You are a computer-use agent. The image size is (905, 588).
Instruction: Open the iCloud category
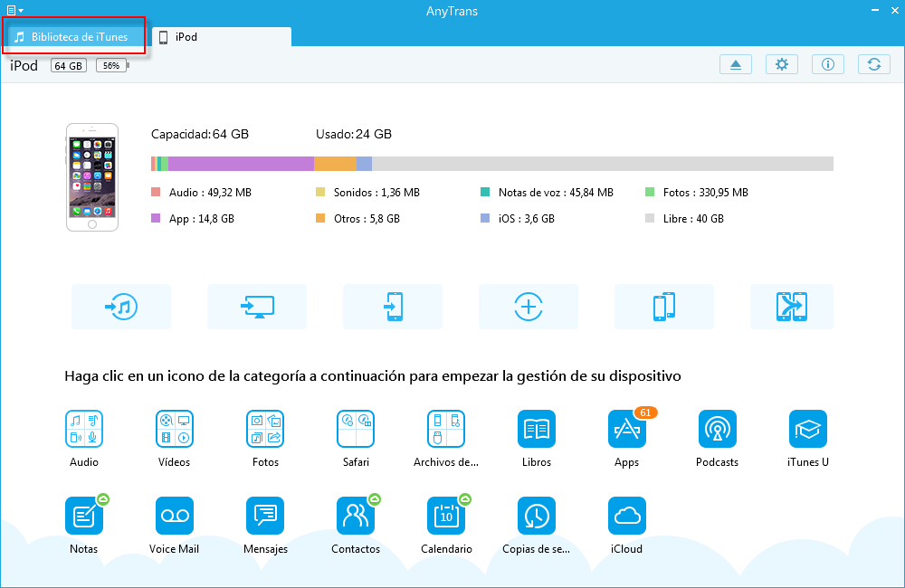pyautogui.click(x=627, y=516)
